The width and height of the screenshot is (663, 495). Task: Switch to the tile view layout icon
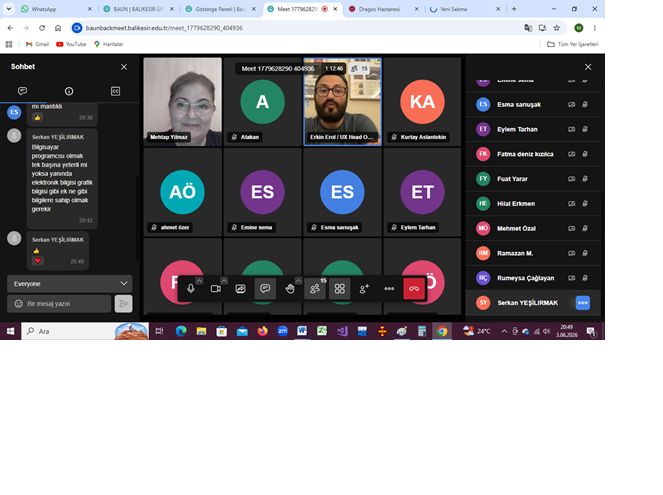pyautogui.click(x=340, y=289)
